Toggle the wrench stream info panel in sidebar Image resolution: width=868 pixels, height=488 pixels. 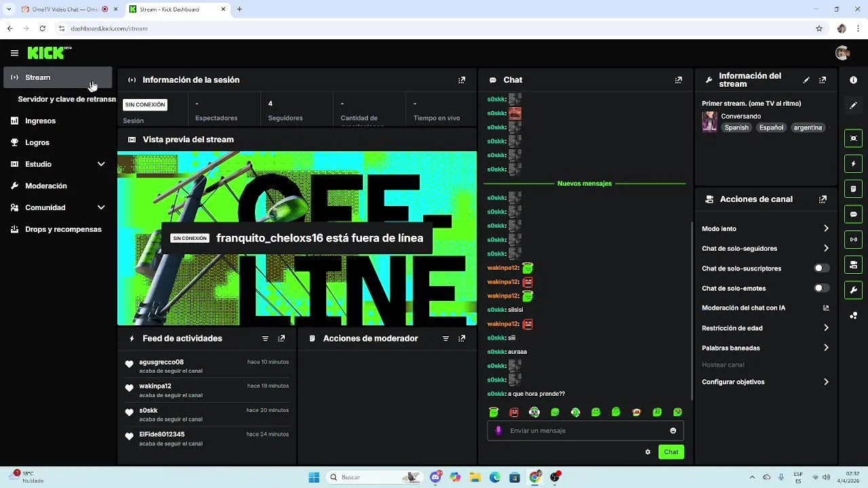coord(853,290)
